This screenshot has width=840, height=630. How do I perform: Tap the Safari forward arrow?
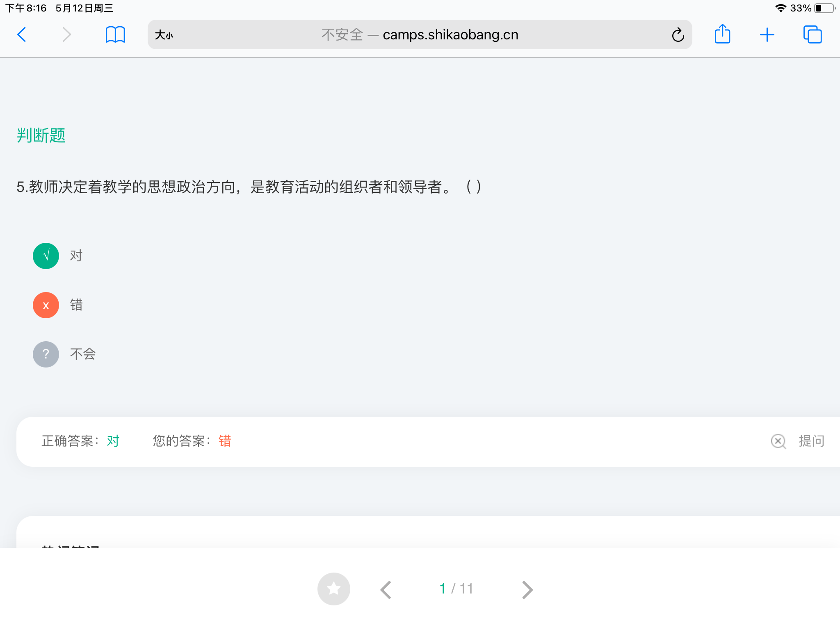pos(66,34)
